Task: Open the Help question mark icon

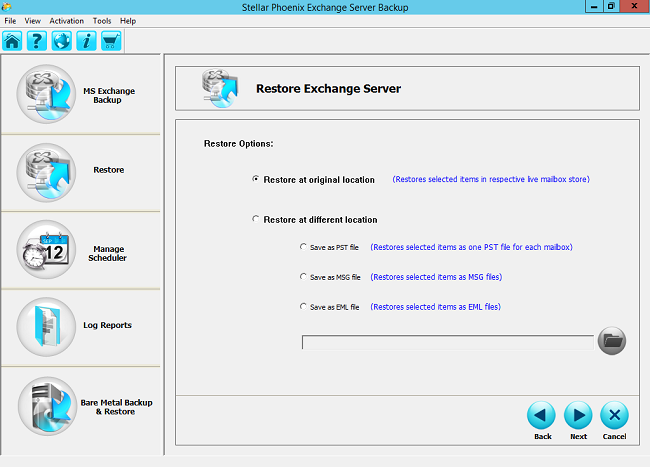Action: pyautogui.click(x=37, y=41)
